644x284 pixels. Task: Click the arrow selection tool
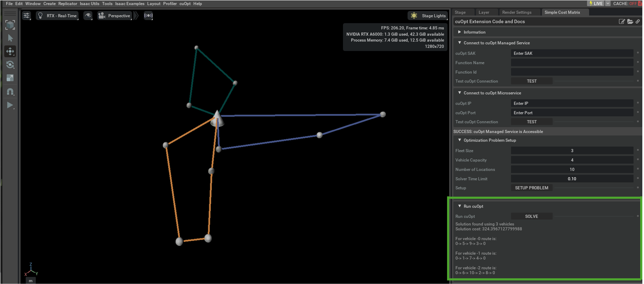(10, 38)
